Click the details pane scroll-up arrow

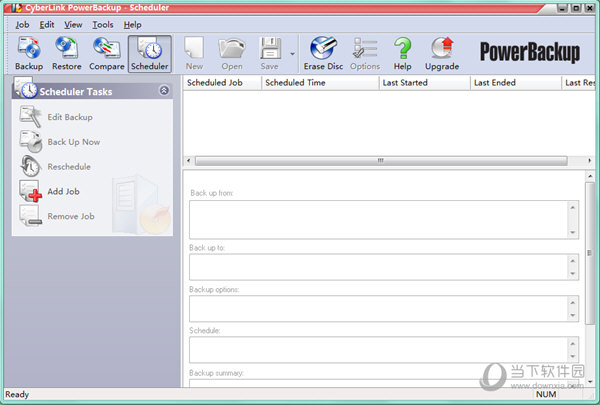pyautogui.click(x=589, y=176)
